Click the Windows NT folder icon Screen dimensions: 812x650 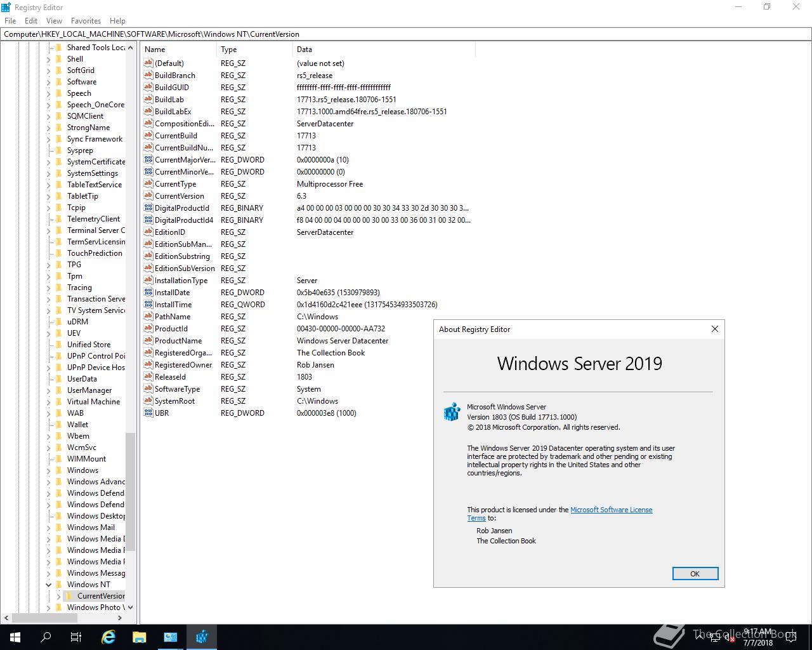[x=60, y=584]
